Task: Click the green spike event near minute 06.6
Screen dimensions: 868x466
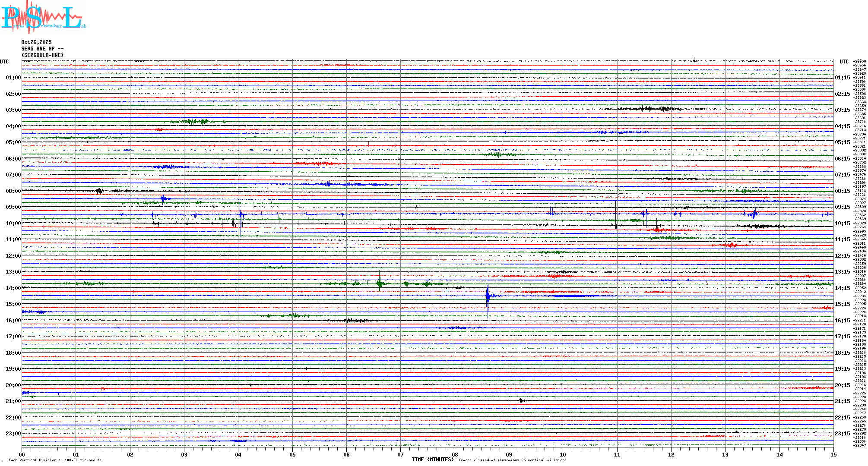Action: coord(380,283)
